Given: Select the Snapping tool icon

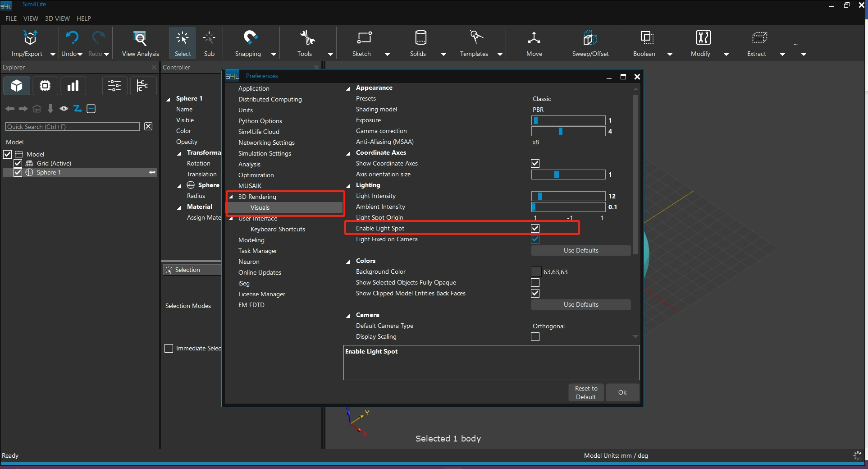Looking at the screenshot, I should pos(250,39).
